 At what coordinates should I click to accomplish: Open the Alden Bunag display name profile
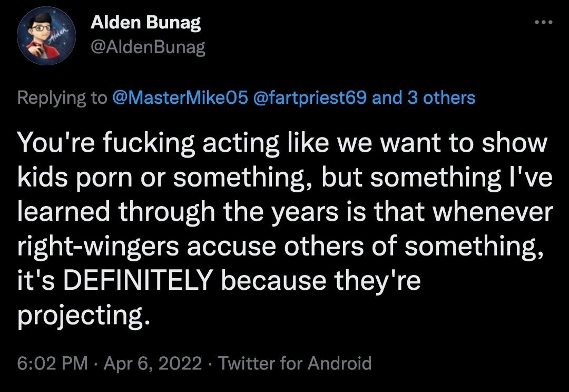(x=146, y=23)
